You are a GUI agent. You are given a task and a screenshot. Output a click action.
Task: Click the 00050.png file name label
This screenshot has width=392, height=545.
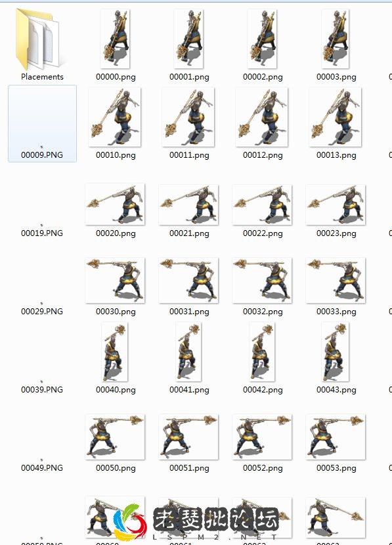click(x=116, y=468)
